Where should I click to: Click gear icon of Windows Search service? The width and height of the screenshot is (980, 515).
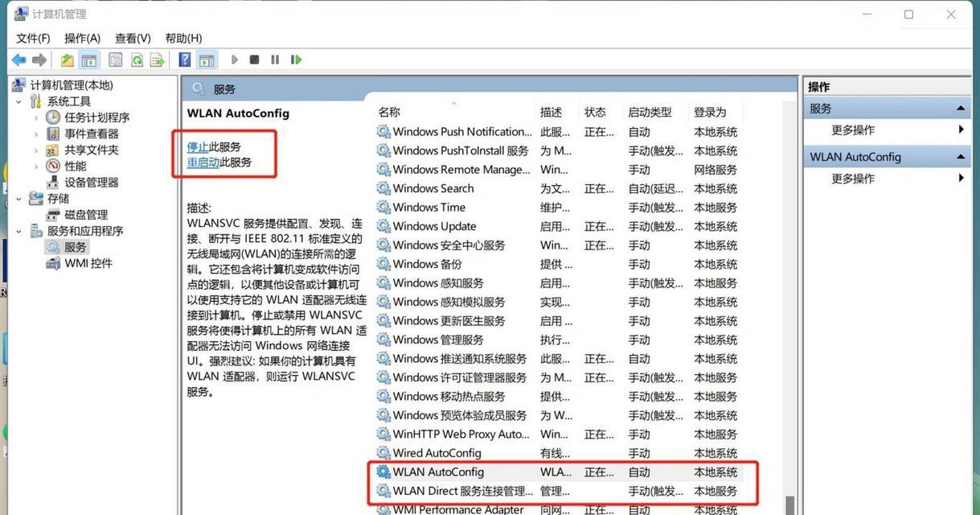click(383, 188)
